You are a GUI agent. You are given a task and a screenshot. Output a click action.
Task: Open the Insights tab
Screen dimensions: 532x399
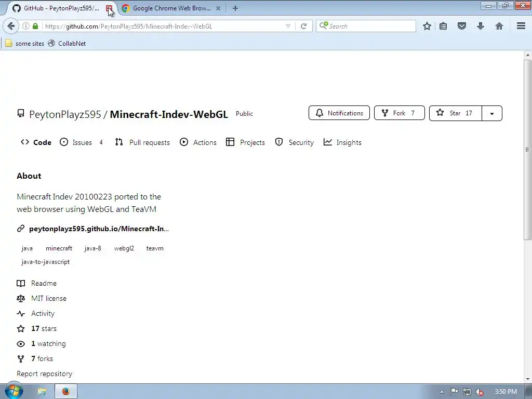coord(342,142)
